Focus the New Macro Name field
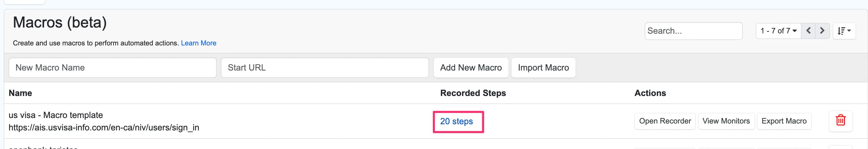The height and width of the screenshot is (149, 868). pos(112,68)
